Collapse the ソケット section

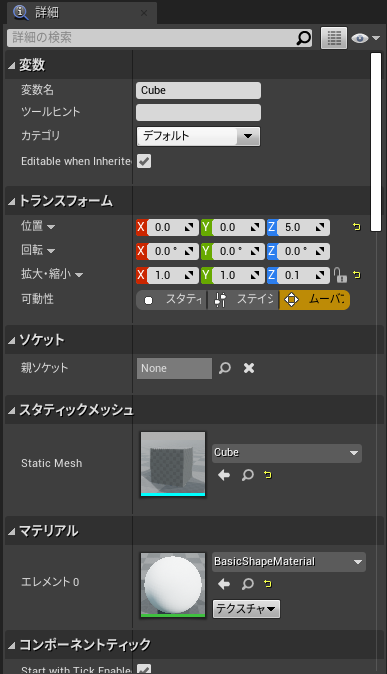[x=12, y=340]
